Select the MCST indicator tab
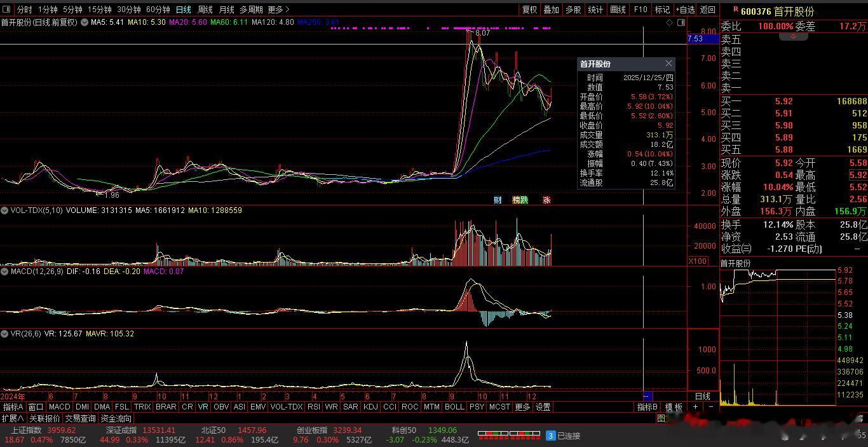The width and height of the screenshot is (868, 447). (x=499, y=407)
